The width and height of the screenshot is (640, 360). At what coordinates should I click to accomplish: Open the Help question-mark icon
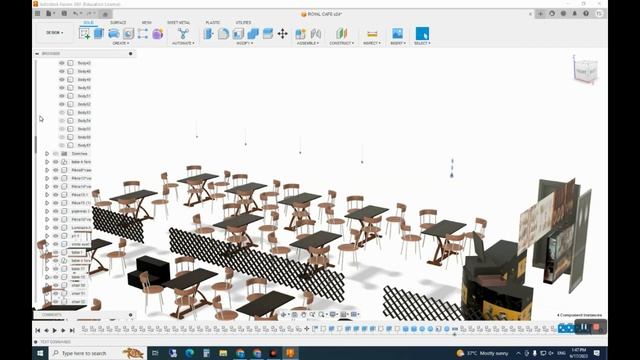[x=586, y=13]
